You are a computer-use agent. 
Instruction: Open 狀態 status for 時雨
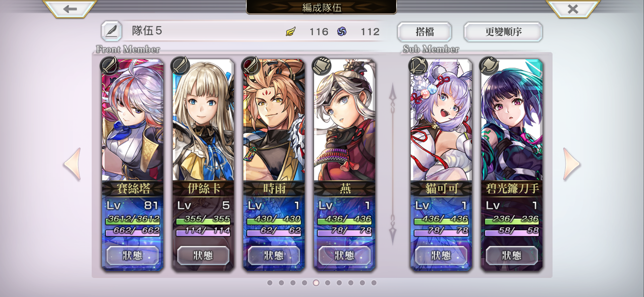(x=274, y=255)
